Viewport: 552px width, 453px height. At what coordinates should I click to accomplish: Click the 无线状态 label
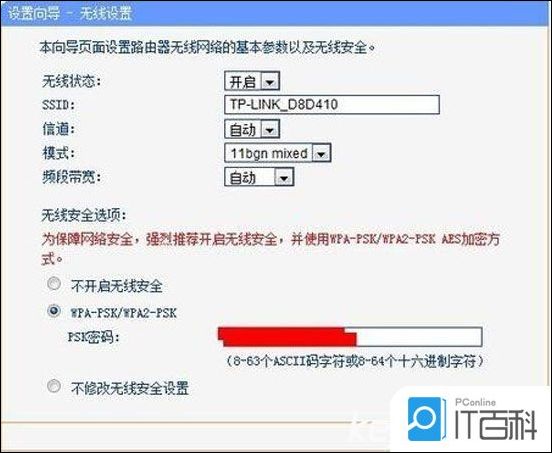[71, 81]
